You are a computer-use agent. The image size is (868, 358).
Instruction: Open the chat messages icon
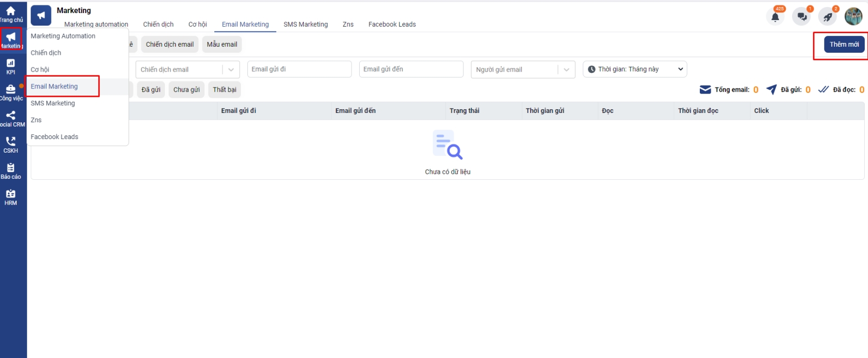pyautogui.click(x=801, y=17)
